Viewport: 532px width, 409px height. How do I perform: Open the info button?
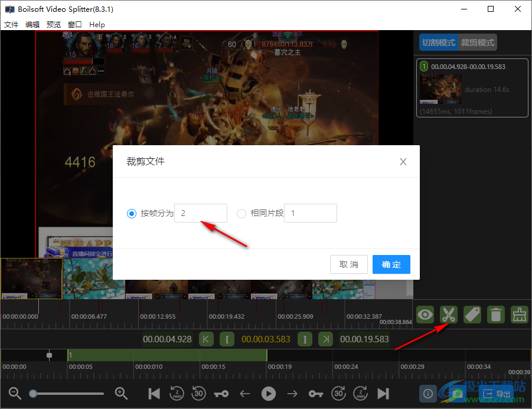coord(428,394)
